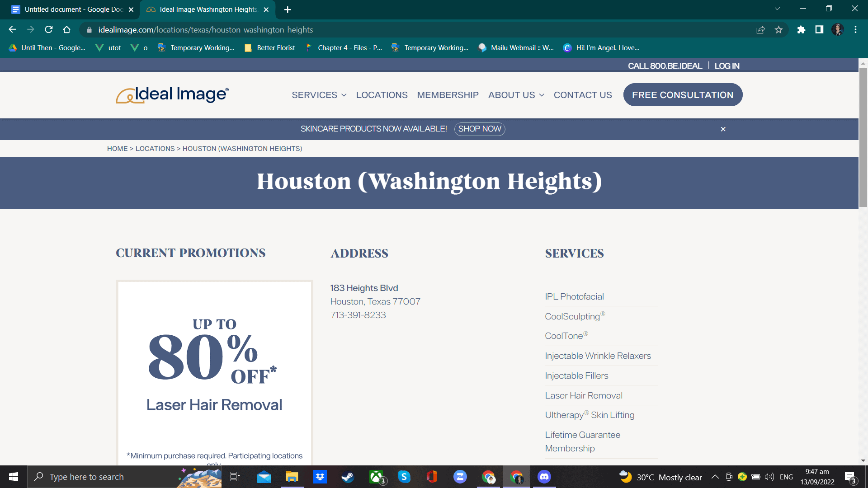Open the Better Florist bookmark

click(270, 48)
